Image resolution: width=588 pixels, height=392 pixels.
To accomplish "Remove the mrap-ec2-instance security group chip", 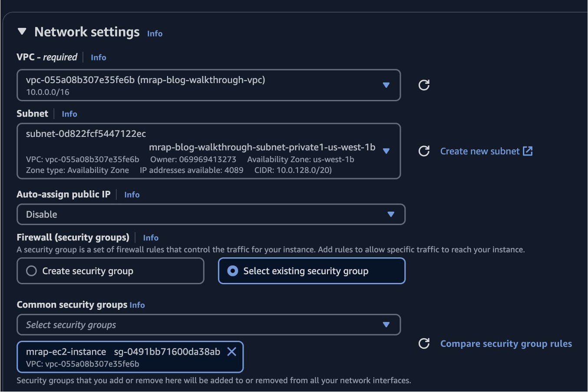I will tap(231, 352).
